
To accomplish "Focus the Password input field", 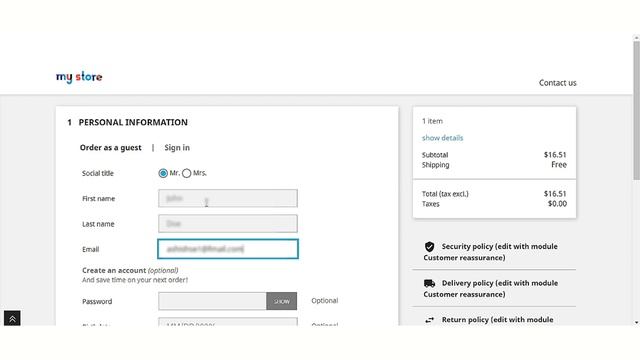I will (212, 301).
